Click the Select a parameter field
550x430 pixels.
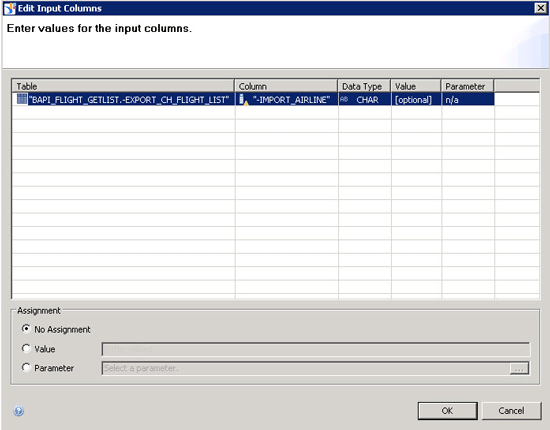306,368
